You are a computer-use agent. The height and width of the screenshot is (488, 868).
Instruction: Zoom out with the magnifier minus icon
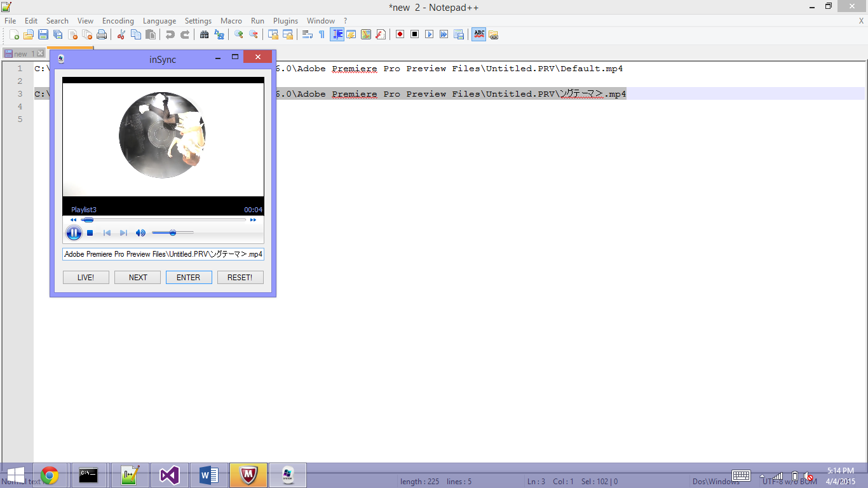[x=254, y=34]
